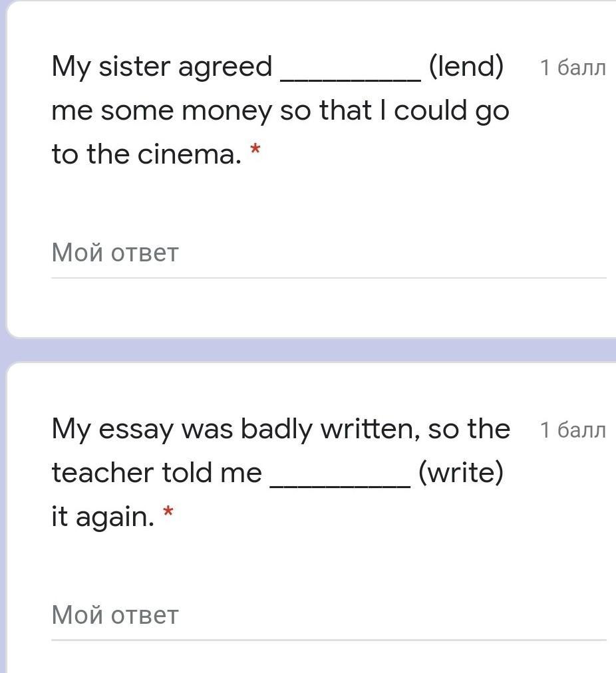Screen dimensions: 616x673
Task: Click the word '(write)' in the second question
Action: 460,473
